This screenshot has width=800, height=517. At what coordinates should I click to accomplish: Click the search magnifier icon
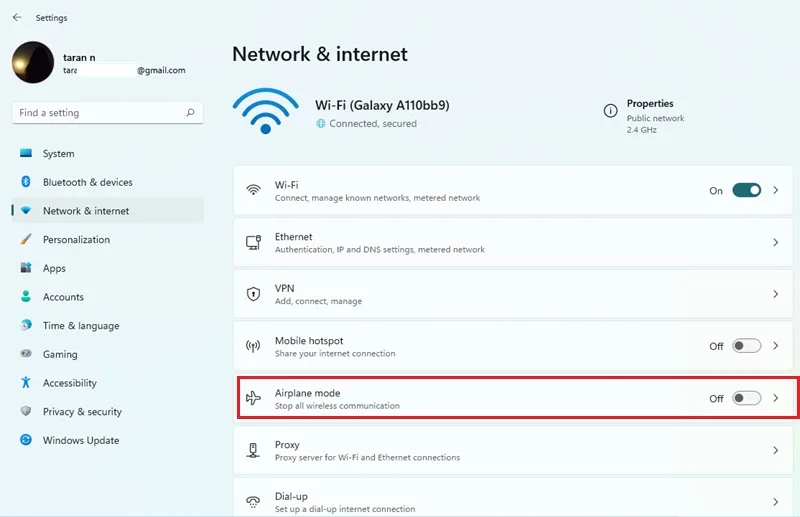190,112
